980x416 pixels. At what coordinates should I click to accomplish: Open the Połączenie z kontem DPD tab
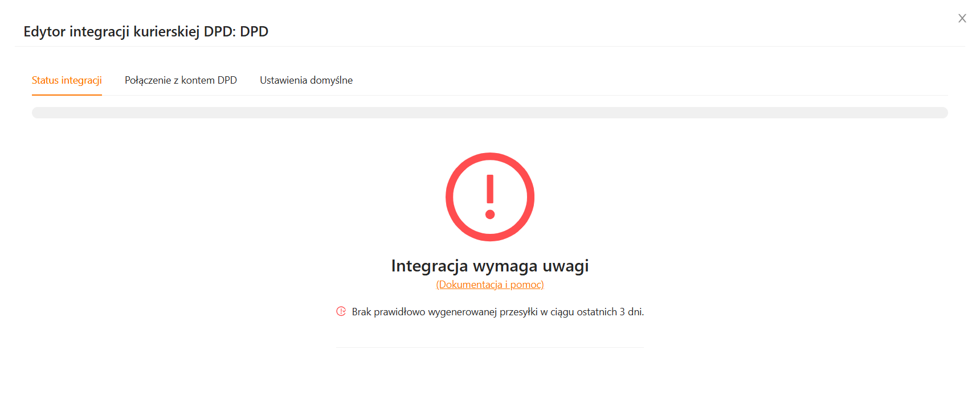(181, 80)
